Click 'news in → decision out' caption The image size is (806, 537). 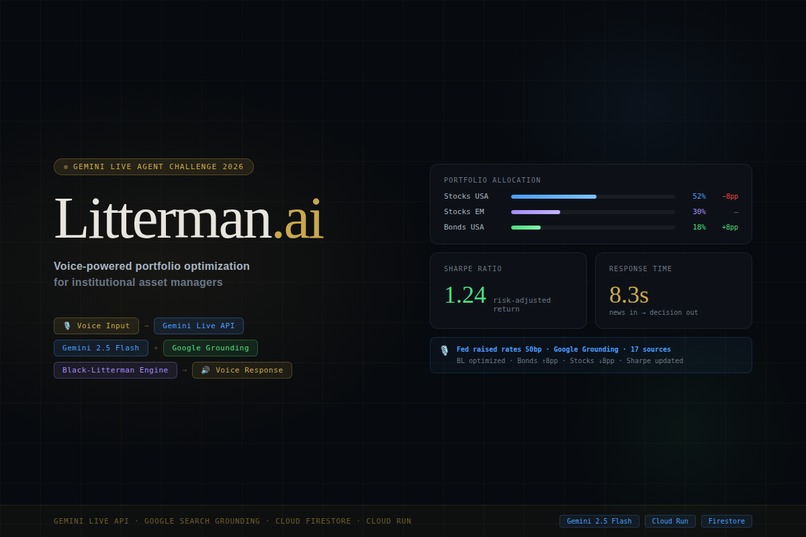pyautogui.click(x=653, y=312)
